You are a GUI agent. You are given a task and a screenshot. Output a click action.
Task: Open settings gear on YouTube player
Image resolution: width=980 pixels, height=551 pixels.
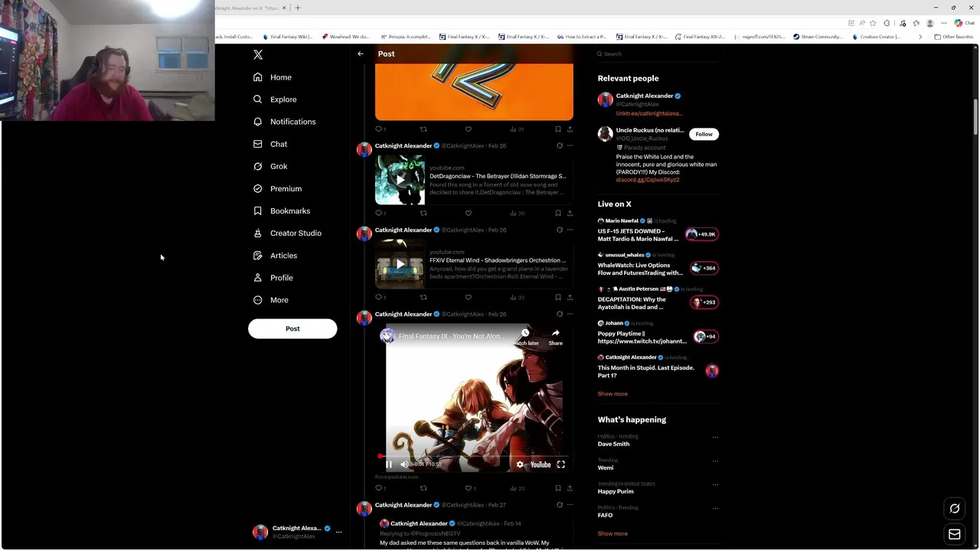coord(520,465)
